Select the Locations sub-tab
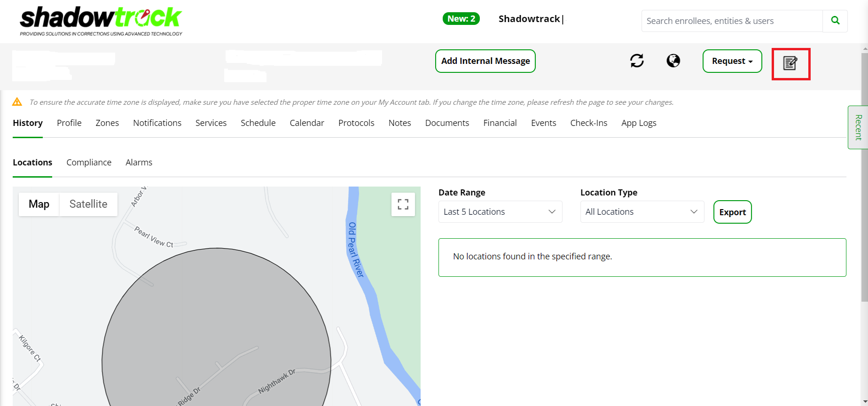868x406 pixels. pos(32,163)
